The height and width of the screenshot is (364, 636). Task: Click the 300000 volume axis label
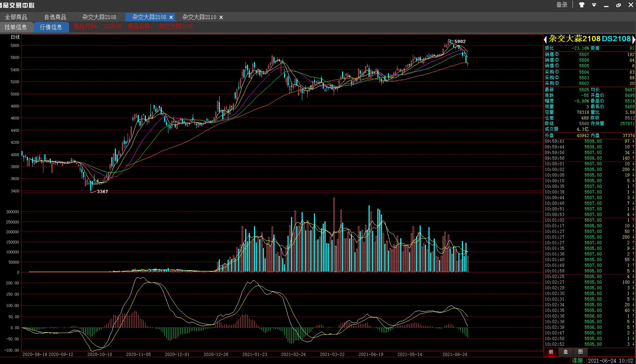(x=13, y=212)
